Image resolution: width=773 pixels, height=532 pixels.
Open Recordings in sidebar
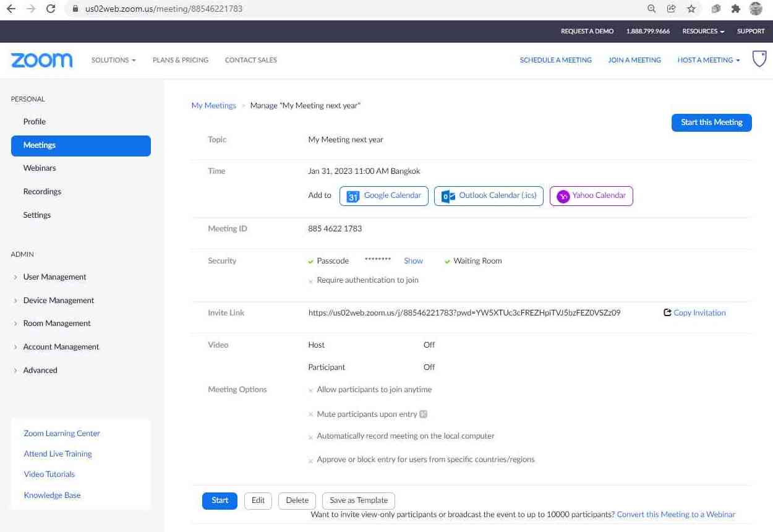click(42, 192)
